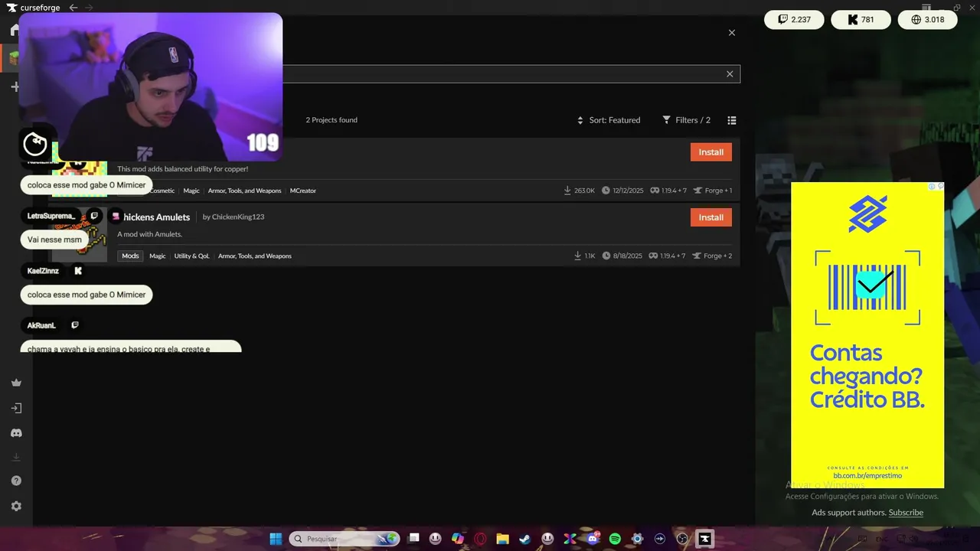Open Discord from the Windows taskbar
980x551 pixels.
pos(593,539)
